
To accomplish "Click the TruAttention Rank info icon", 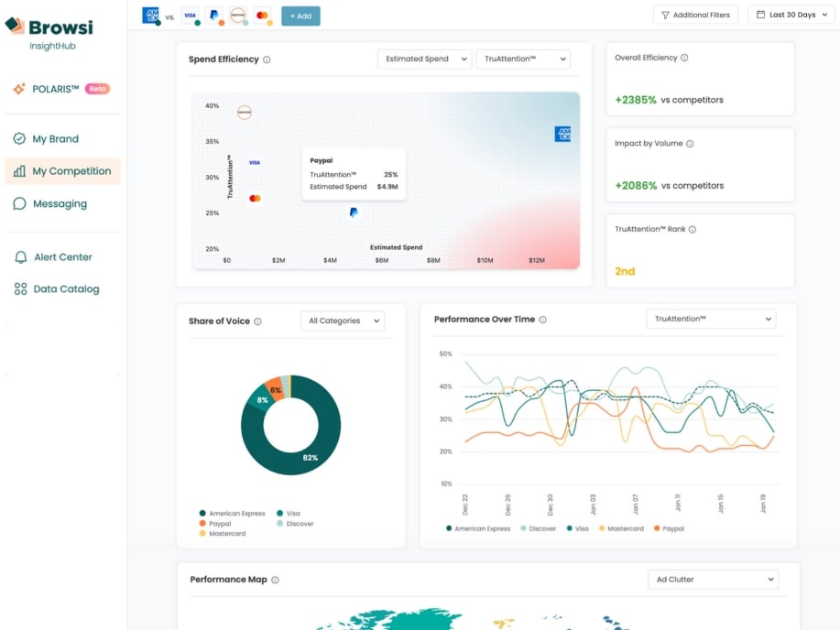I will [693, 229].
